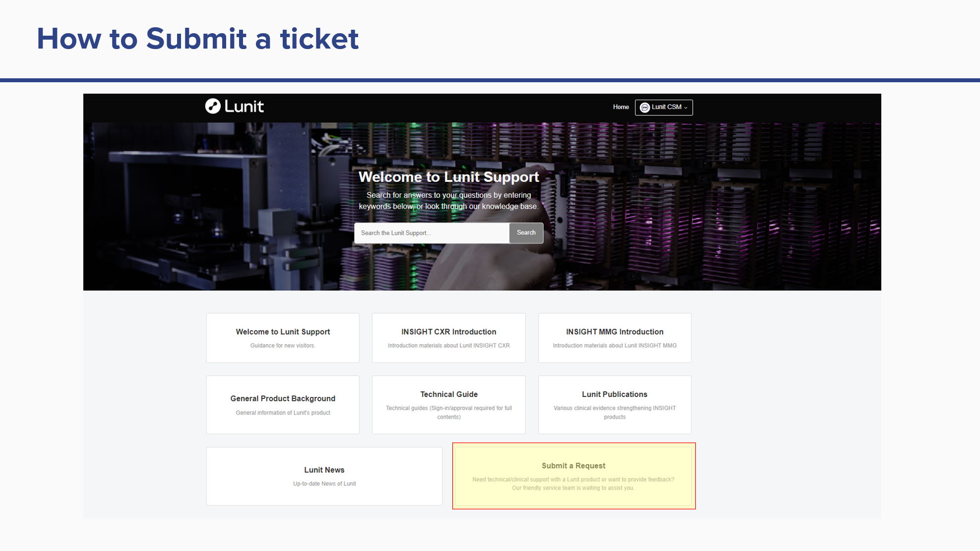Click 'Technical guides (Sign-in/approval required' description text
This screenshot has height=551, width=980.
click(449, 412)
